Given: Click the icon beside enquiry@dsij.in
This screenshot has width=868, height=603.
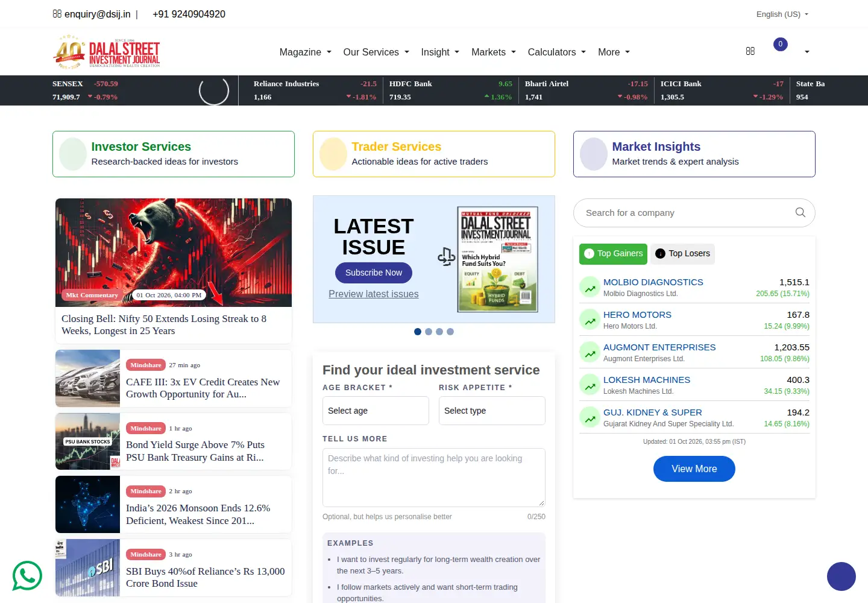Looking at the screenshot, I should click(57, 13).
